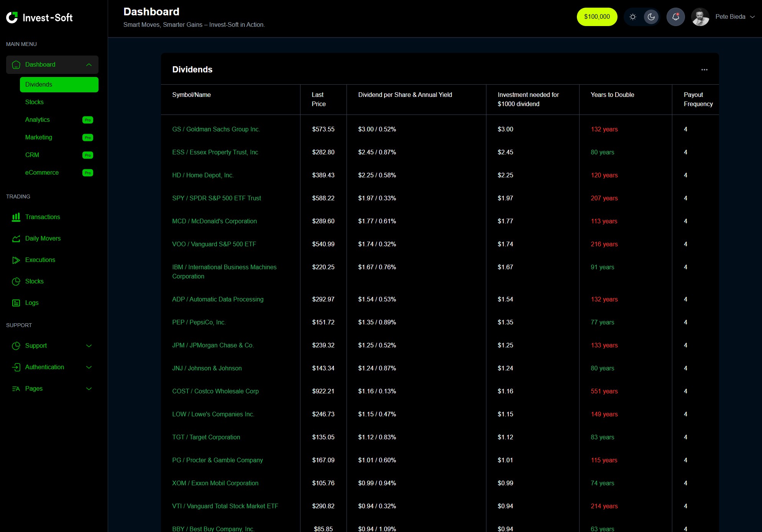Open the Marketing menu item
Image resolution: width=762 pixels, height=532 pixels.
click(x=39, y=138)
